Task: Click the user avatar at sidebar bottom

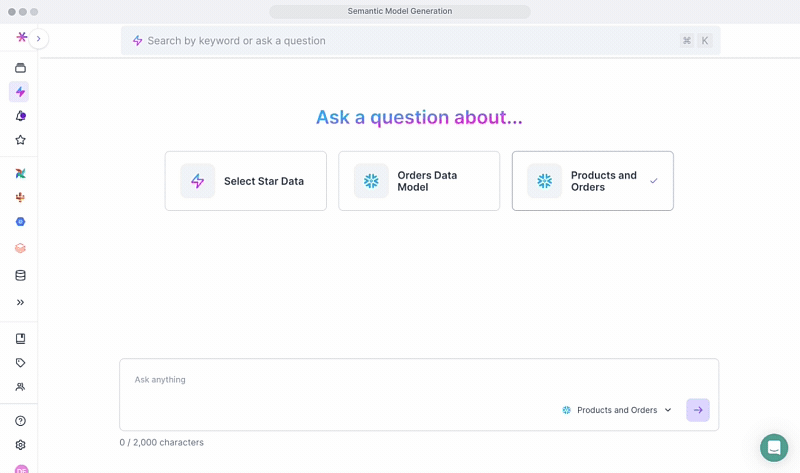Action: click(20, 469)
